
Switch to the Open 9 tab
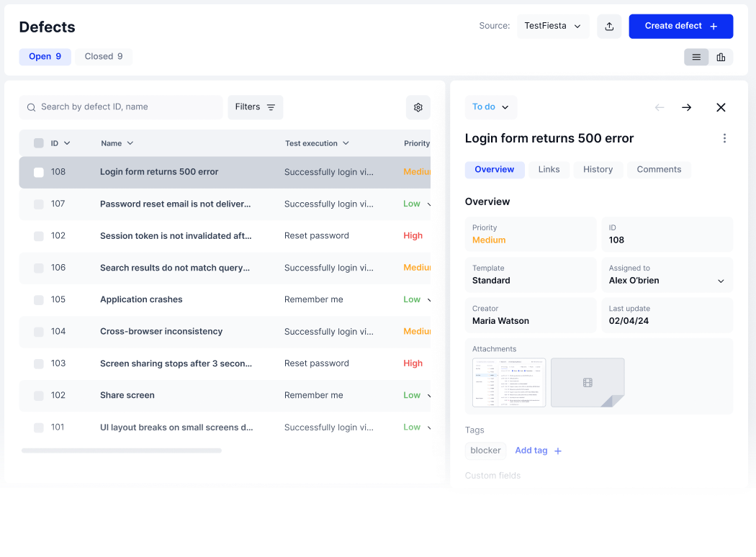(45, 57)
